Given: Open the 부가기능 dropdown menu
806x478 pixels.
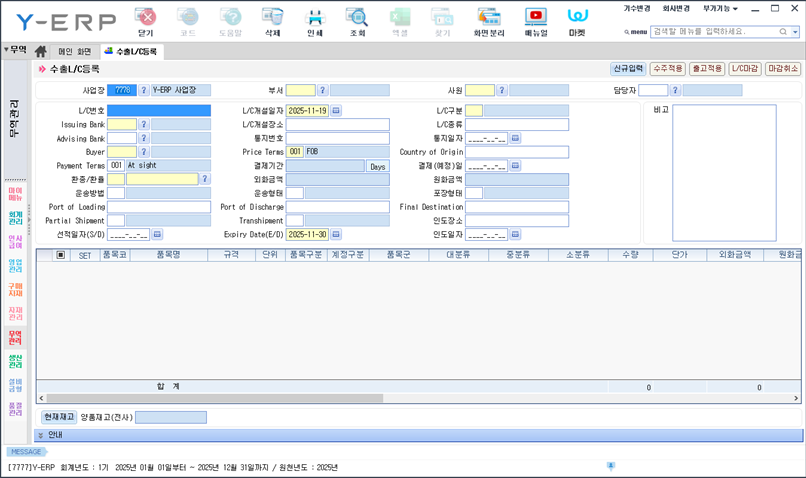Looking at the screenshot, I should point(720,8).
